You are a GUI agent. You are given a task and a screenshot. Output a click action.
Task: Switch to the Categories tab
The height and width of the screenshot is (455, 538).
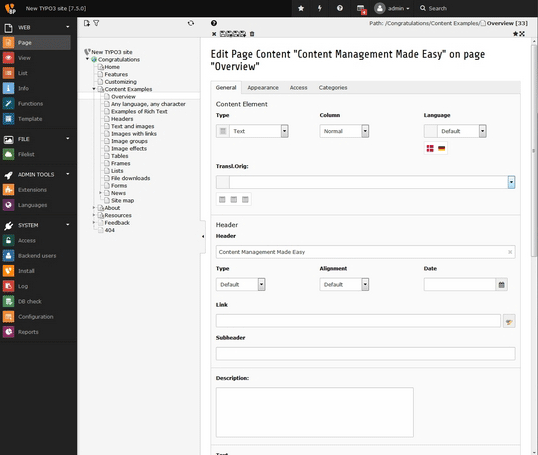pyautogui.click(x=333, y=88)
